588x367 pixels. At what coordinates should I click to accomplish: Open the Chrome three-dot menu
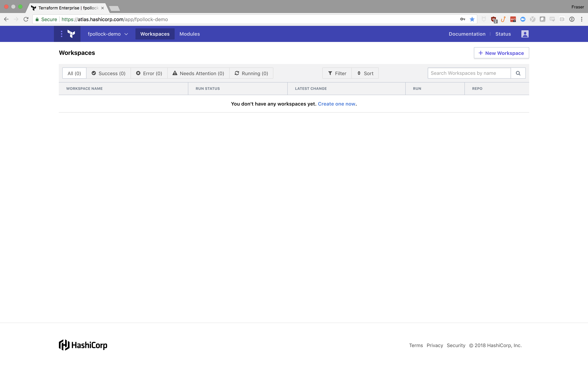(x=582, y=19)
